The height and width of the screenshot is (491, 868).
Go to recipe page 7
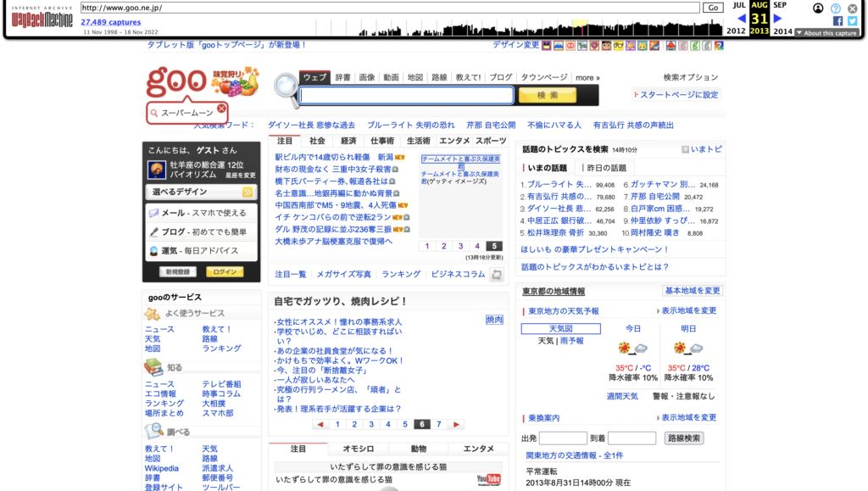point(439,425)
